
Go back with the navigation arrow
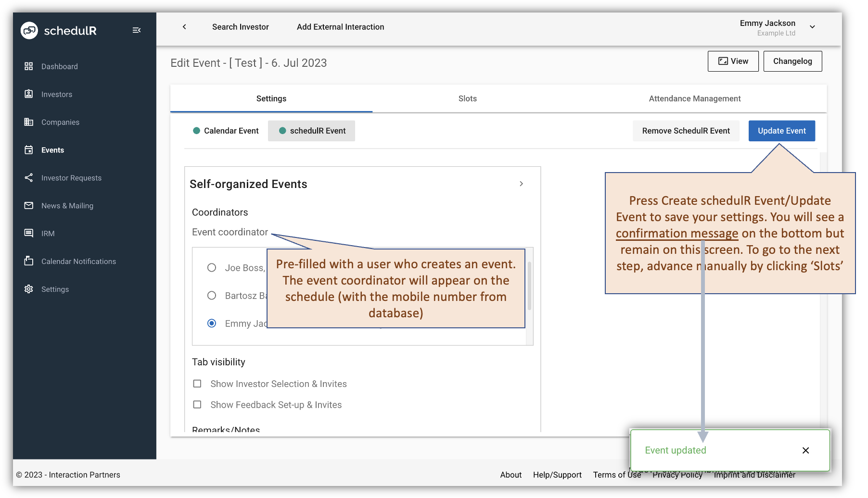(184, 27)
